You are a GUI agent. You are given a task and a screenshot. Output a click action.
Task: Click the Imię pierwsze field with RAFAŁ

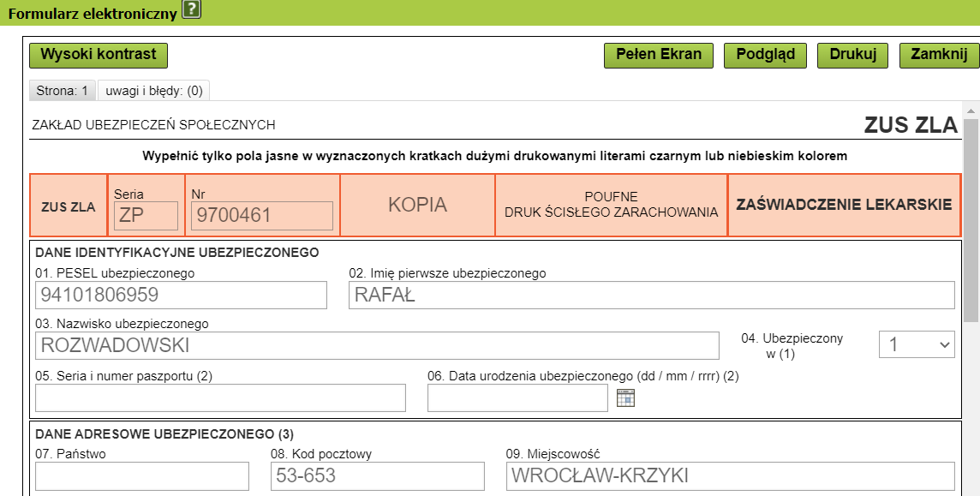click(652, 295)
